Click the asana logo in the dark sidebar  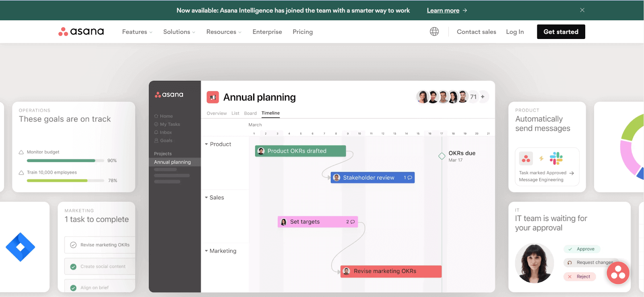pos(169,95)
